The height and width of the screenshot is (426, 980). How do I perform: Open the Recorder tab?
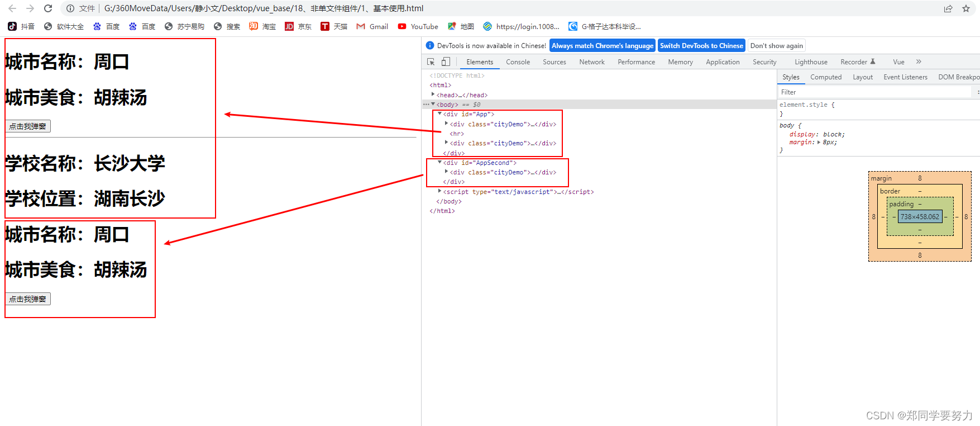coord(858,62)
